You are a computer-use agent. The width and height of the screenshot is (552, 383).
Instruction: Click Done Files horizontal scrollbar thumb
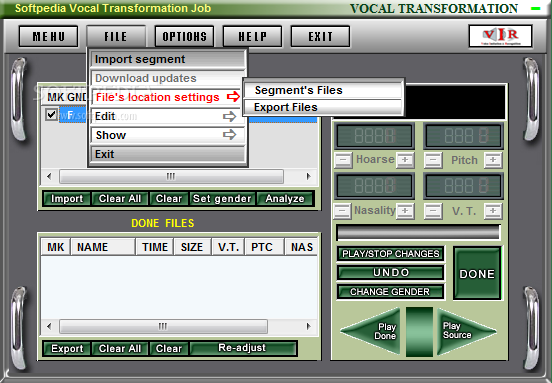(163, 326)
